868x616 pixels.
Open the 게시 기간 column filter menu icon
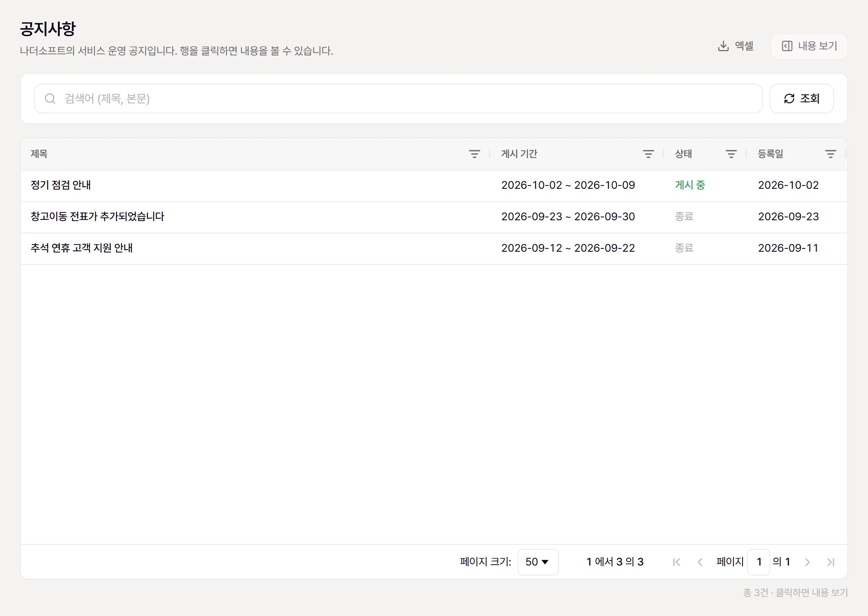[x=648, y=154]
